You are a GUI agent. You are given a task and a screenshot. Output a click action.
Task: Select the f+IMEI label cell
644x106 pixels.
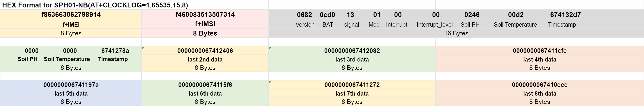pyautogui.click(x=71, y=24)
